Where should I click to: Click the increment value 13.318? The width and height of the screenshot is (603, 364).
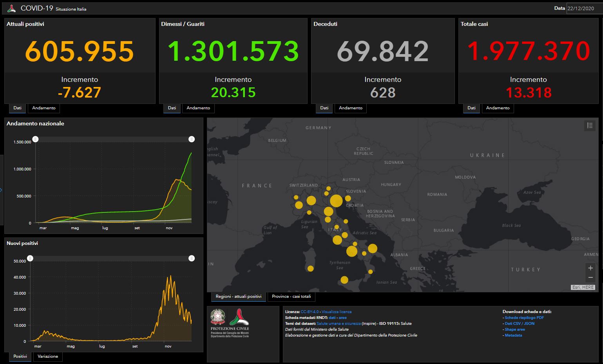(x=529, y=93)
